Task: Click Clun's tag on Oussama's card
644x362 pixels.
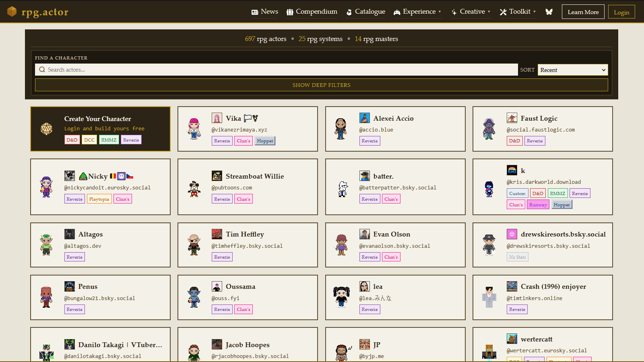Action: (244, 309)
